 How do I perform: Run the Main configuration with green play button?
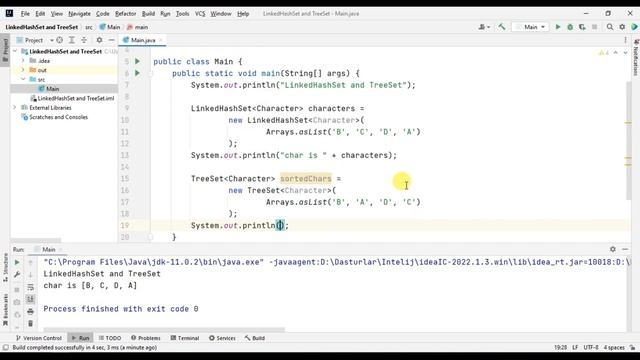[x=558, y=27]
